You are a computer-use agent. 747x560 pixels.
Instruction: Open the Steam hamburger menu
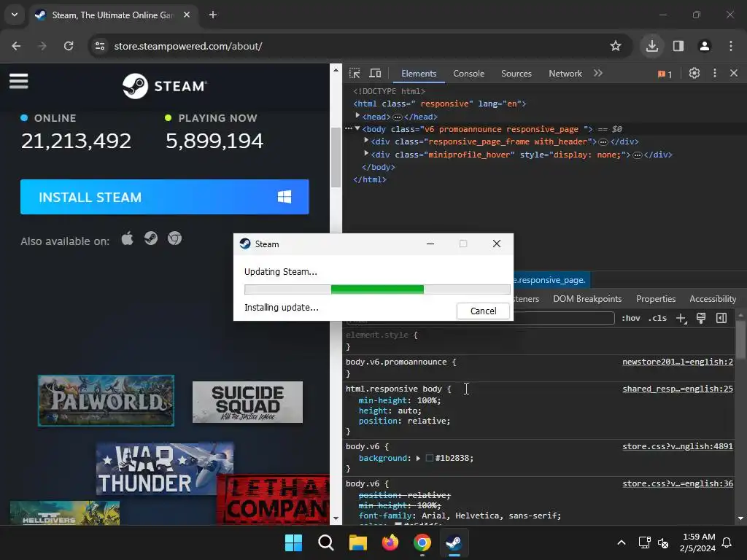(x=18, y=82)
